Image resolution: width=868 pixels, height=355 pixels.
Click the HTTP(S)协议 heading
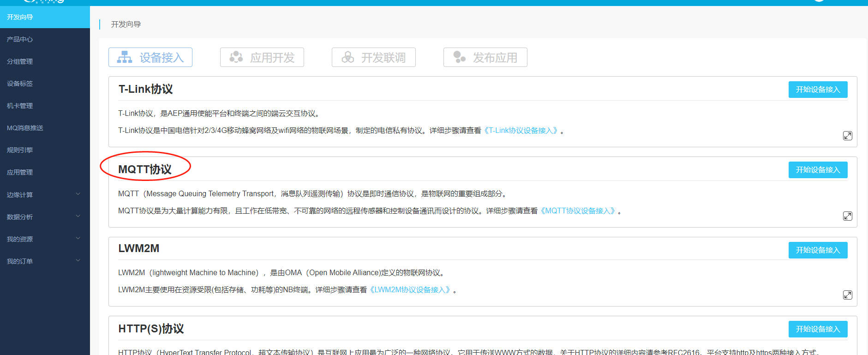151,329
